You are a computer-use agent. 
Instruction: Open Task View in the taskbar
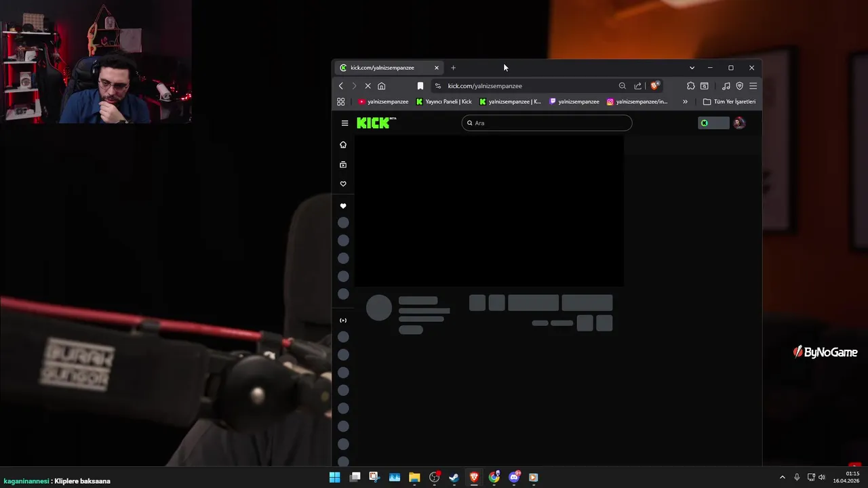coord(355,477)
